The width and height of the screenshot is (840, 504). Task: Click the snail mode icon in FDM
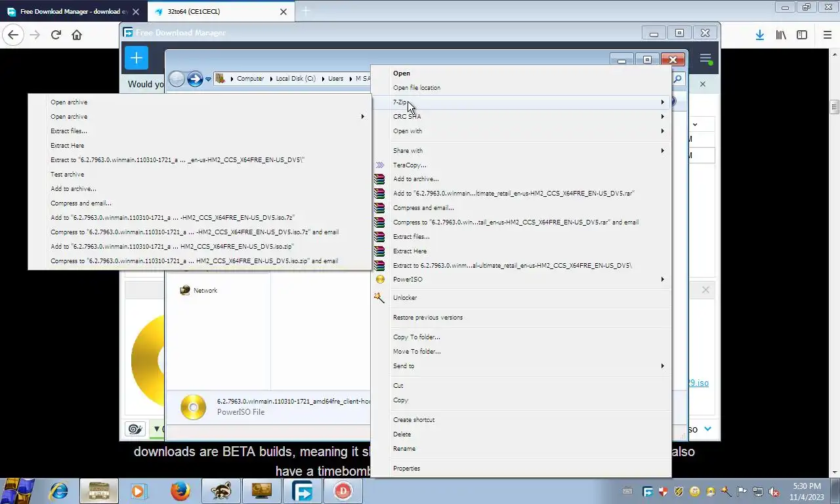tap(135, 429)
